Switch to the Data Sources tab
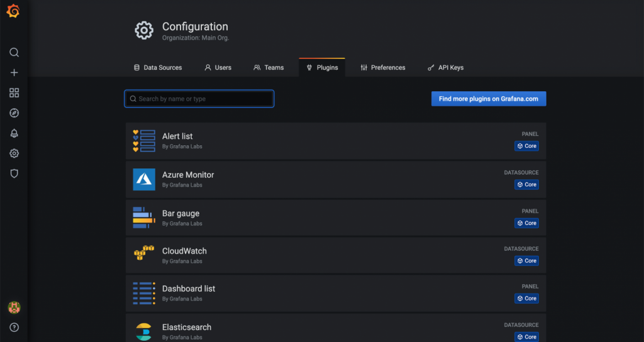This screenshot has width=644, height=342. [x=158, y=67]
